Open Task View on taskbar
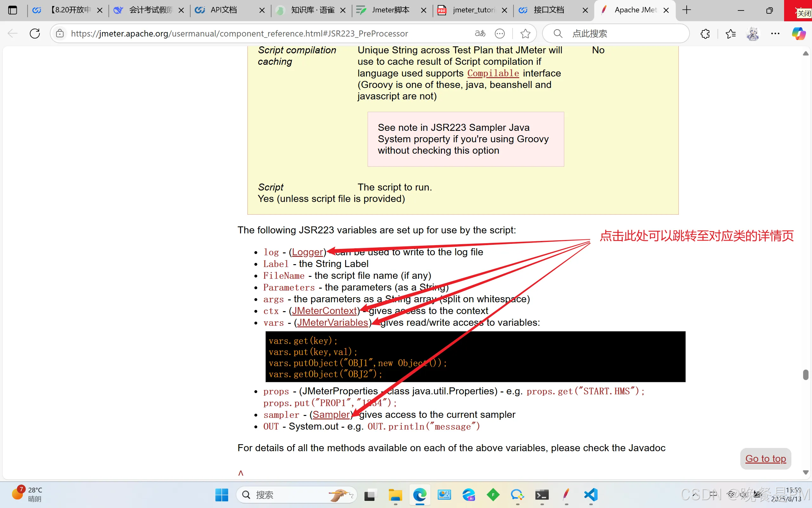The height and width of the screenshot is (508, 812). (x=370, y=495)
